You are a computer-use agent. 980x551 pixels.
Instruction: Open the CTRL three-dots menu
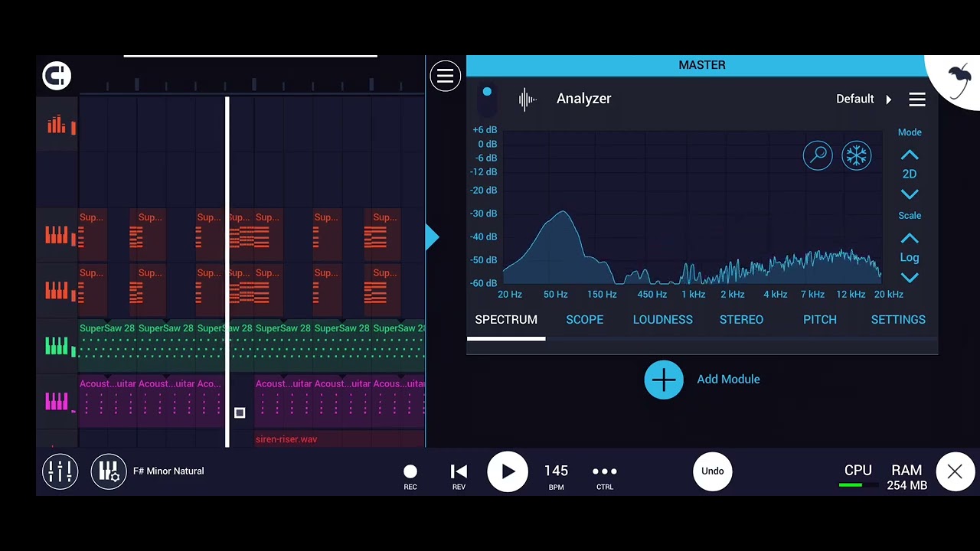[x=605, y=475]
